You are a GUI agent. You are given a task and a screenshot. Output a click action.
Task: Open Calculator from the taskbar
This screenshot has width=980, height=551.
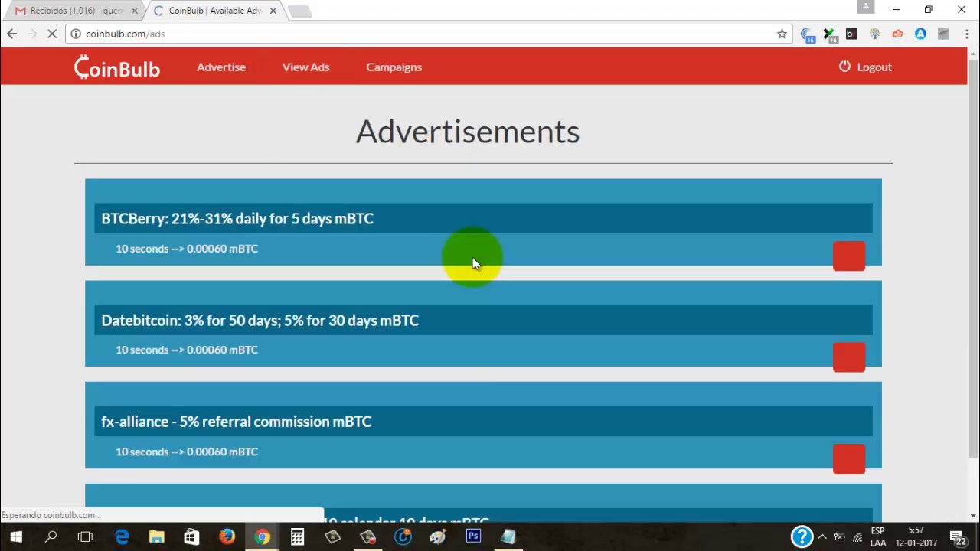click(297, 537)
